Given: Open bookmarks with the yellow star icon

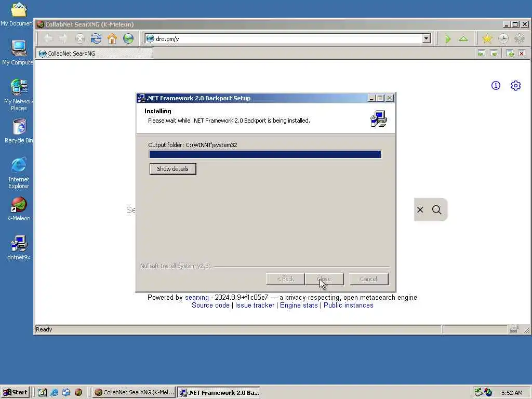Looking at the screenshot, I should (487, 38).
